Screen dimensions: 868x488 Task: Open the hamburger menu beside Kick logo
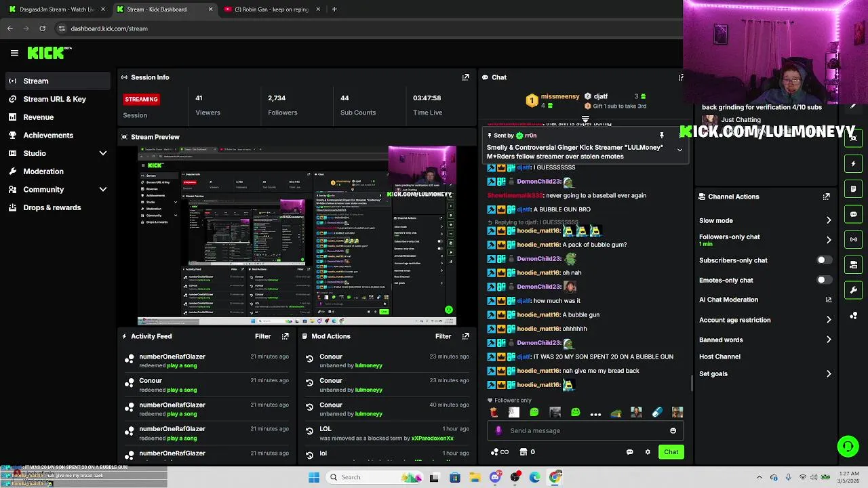14,53
